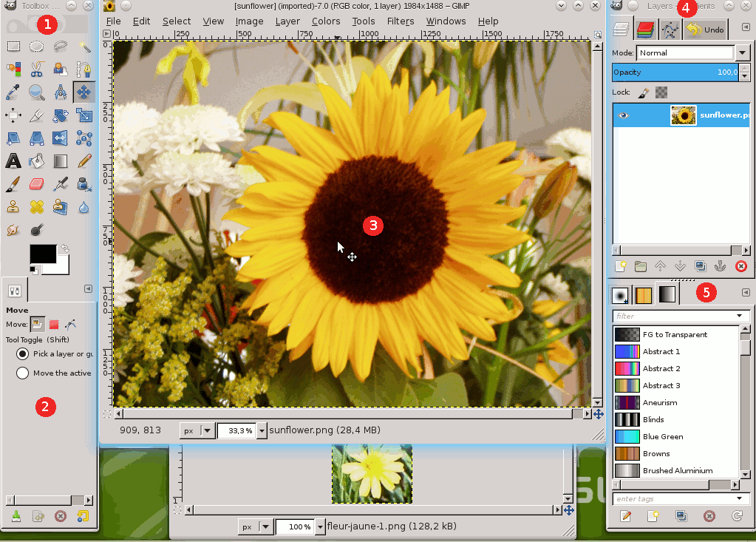
Task: Select the Eraser tool
Action: (36, 183)
